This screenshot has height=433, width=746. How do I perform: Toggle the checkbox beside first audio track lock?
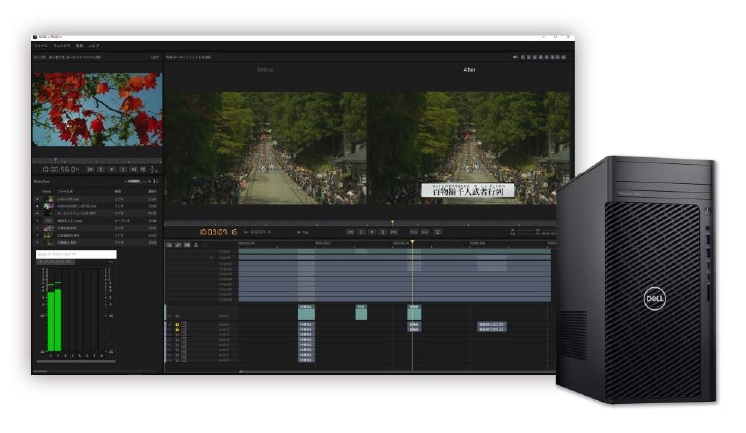(186, 325)
